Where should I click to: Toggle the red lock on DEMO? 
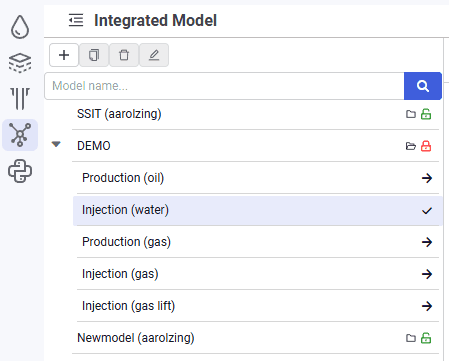point(426,146)
